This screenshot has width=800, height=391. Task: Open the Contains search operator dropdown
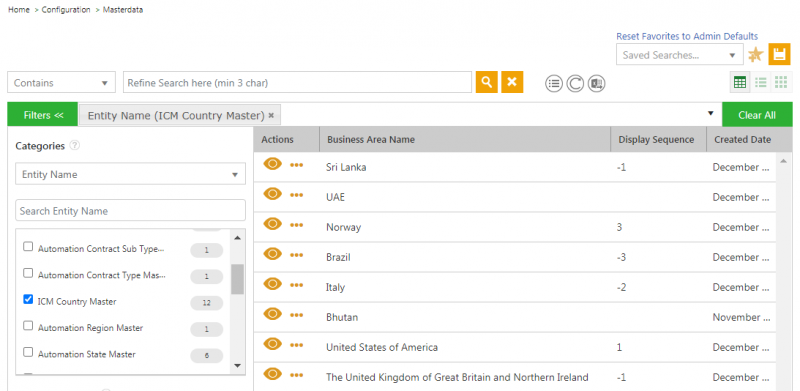click(x=61, y=83)
